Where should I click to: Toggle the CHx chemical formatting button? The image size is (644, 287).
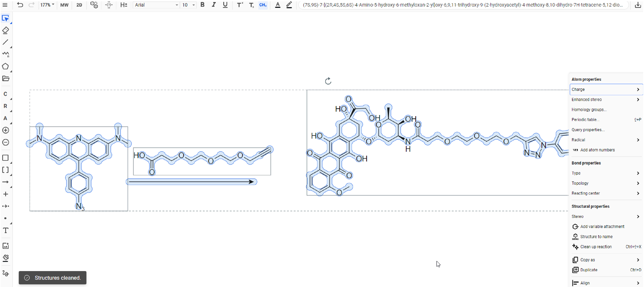tap(263, 5)
